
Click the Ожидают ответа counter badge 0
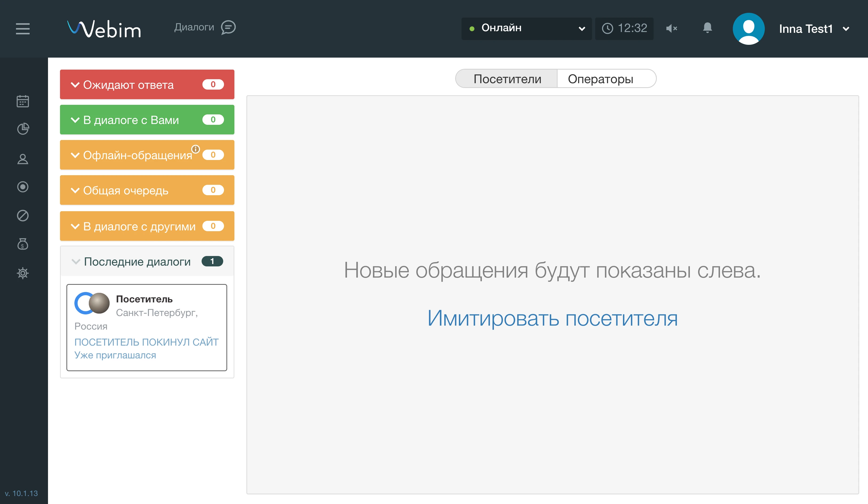click(x=213, y=85)
